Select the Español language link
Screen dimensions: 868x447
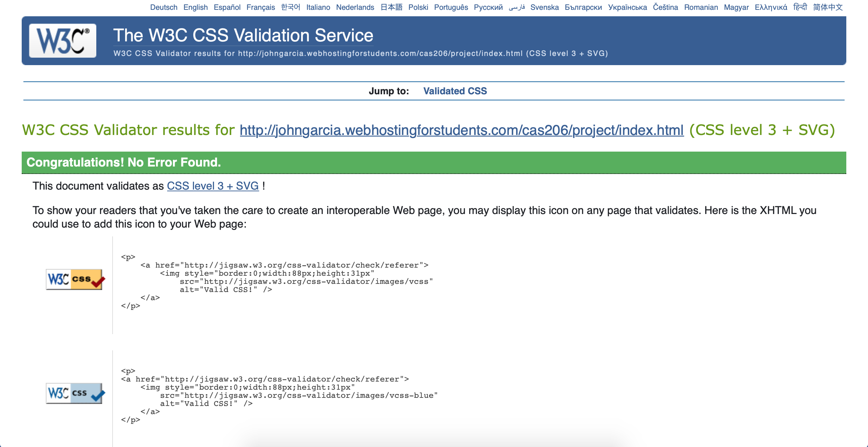[x=227, y=7]
